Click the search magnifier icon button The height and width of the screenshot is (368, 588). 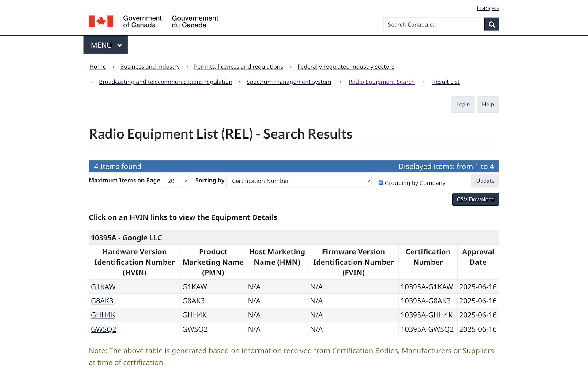coord(492,24)
